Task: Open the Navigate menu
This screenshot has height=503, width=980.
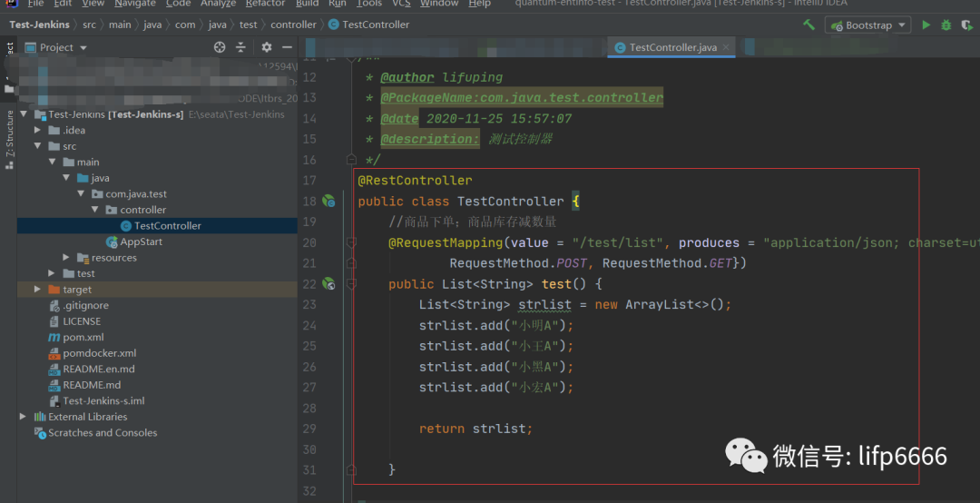Action: [x=135, y=3]
